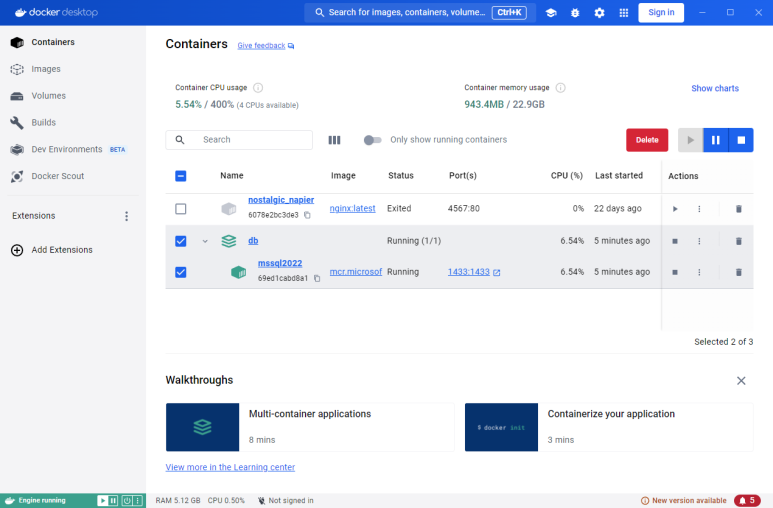Open Settings gear icon in header

(599, 13)
